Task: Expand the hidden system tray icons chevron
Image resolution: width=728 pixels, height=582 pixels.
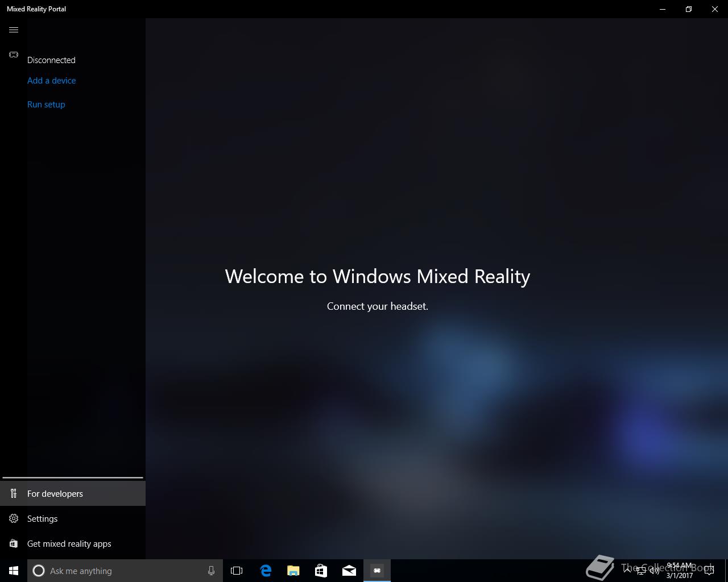Action: point(627,571)
